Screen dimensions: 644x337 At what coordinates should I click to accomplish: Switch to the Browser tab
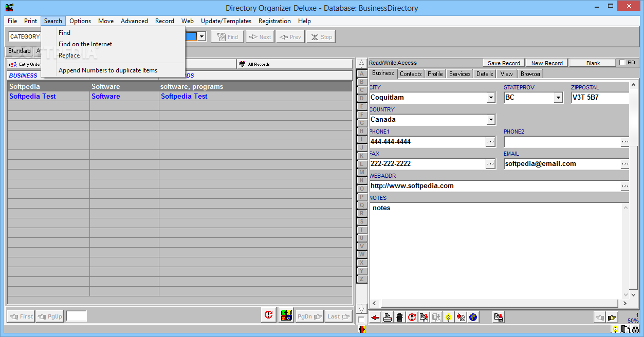[530, 74]
